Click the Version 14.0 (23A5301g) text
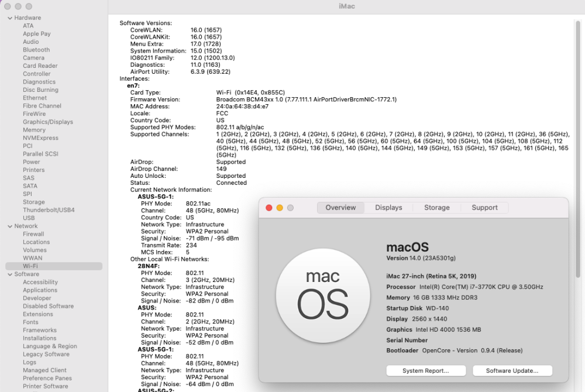This screenshot has width=585, height=392. pyautogui.click(x=421, y=258)
